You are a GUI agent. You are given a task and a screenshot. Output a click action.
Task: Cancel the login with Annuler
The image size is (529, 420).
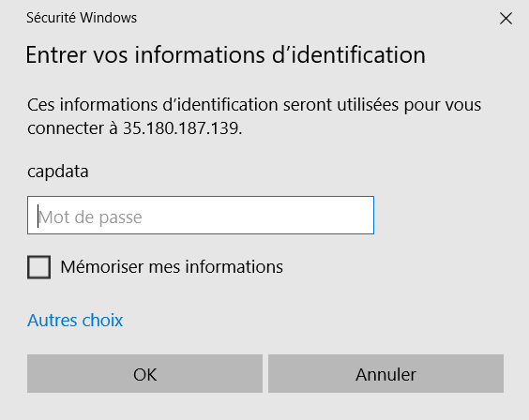click(x=385, y=373)
